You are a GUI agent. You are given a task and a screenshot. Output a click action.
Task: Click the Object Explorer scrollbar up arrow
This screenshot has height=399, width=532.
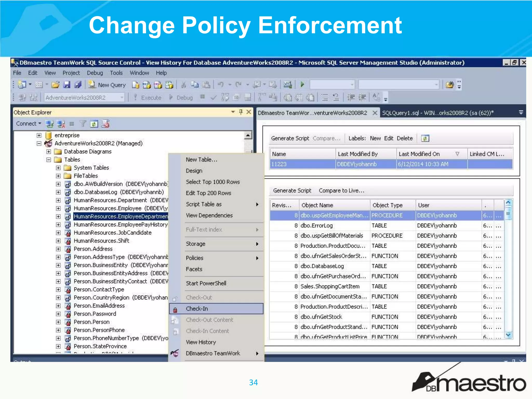point(248,135)
